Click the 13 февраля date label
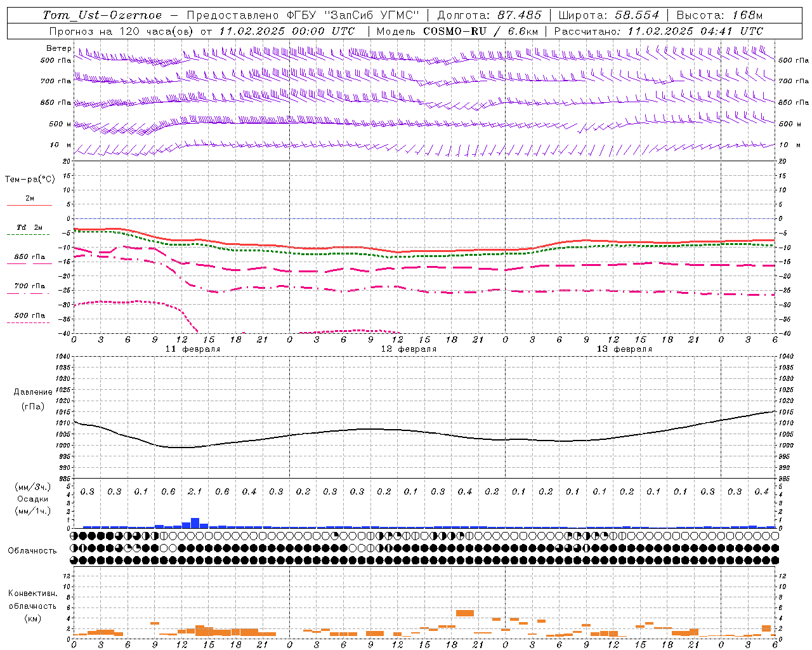 (x=624, y=349)
